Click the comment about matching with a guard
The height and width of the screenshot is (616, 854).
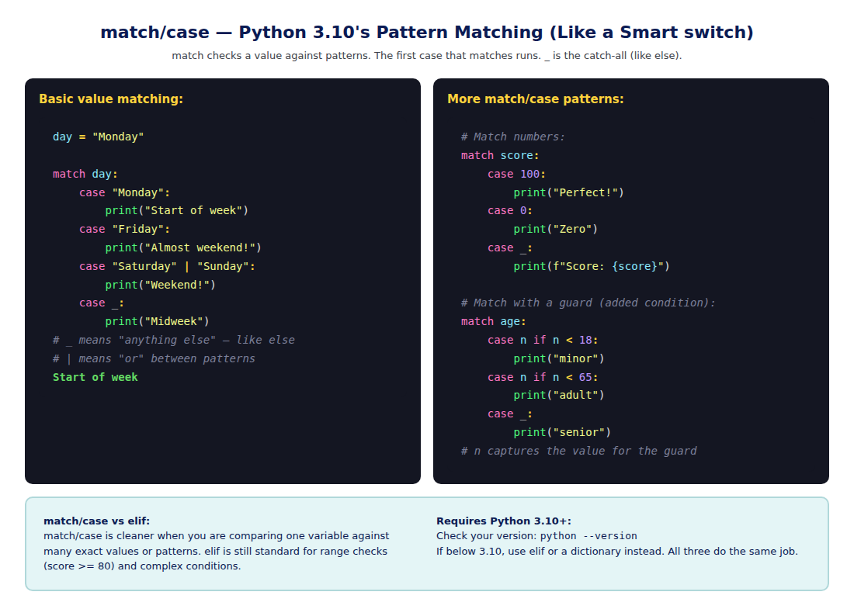click(x=588, y=303)
